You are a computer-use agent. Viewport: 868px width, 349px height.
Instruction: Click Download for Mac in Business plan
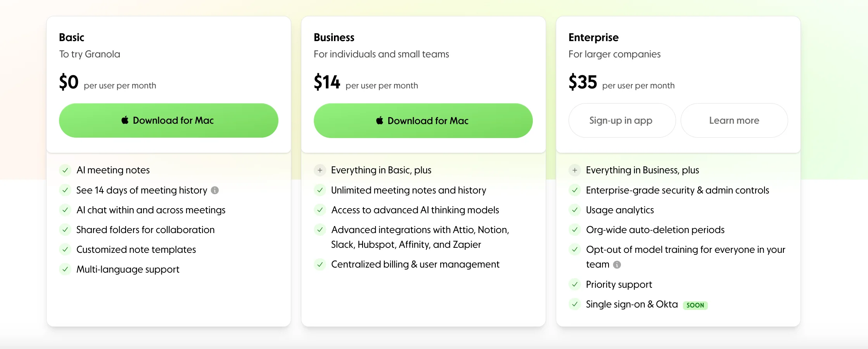click(423, 121)
